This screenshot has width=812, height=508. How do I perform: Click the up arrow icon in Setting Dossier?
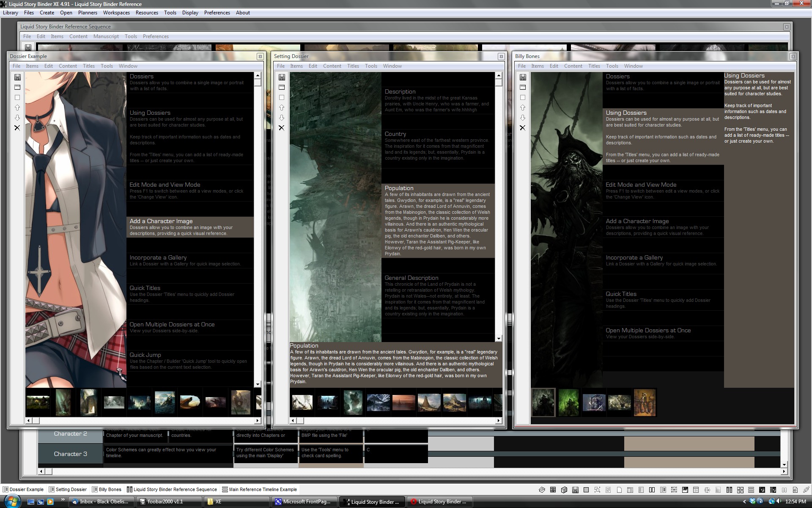[x=282, y=108]
